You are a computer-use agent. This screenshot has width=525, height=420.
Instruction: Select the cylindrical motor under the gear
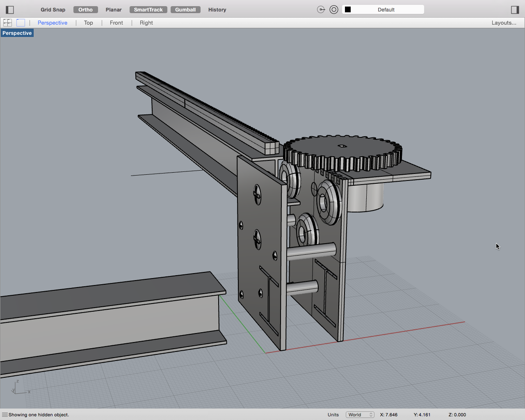pyautogui.click(x=365, y=197)
